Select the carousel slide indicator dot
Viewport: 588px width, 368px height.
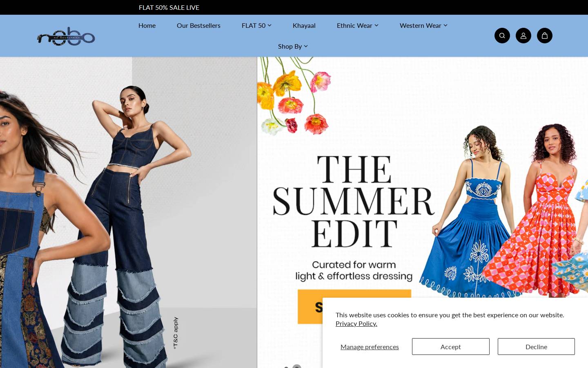[297, 366]
